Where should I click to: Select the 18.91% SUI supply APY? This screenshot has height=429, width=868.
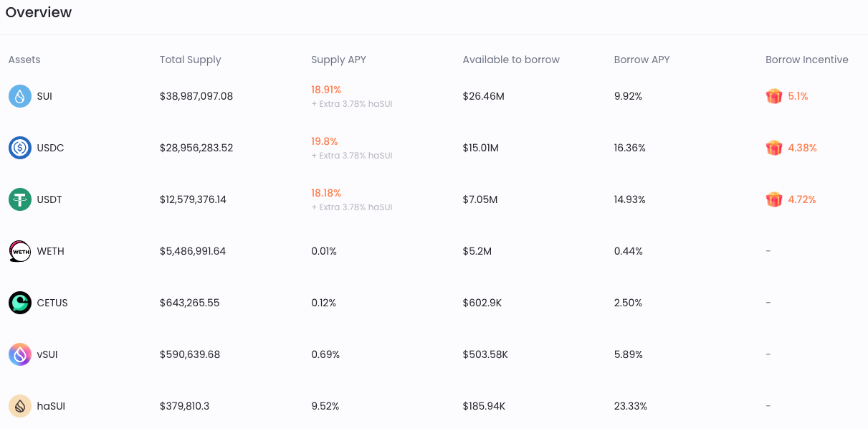tap(326, 90)
